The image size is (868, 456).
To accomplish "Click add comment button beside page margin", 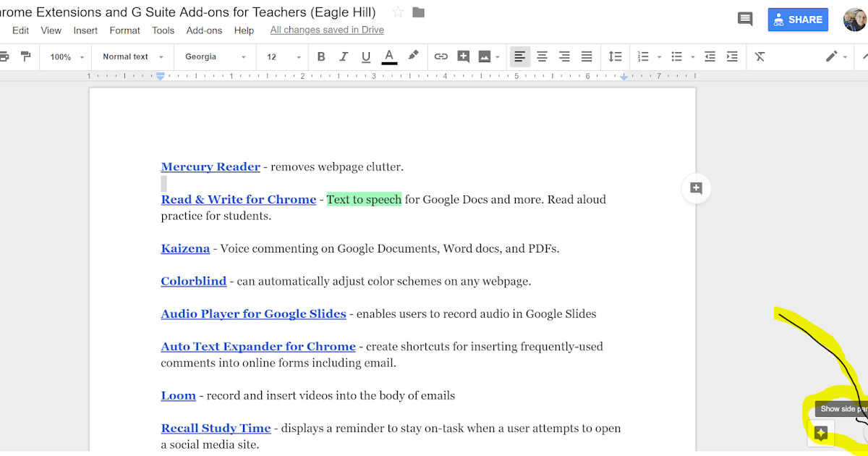I will [x=696, y=188].
